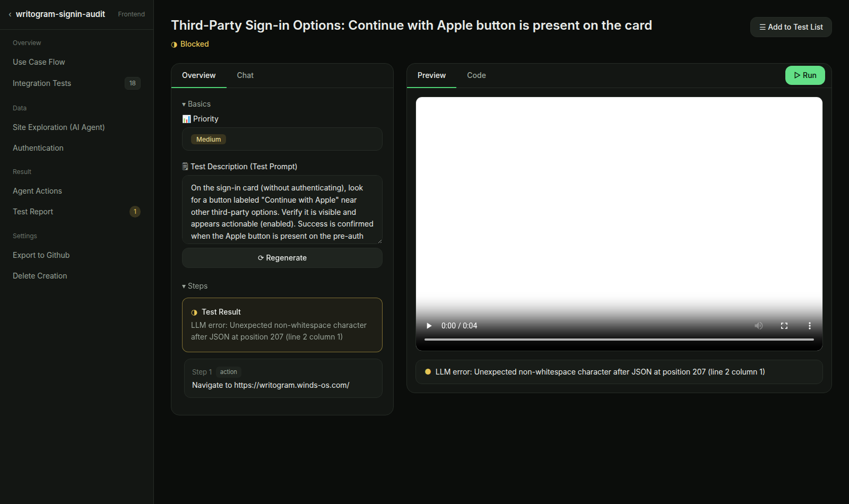The image size is (849, 504).
Task: Click the Test Description notepad icon
Action: (185, 167)
